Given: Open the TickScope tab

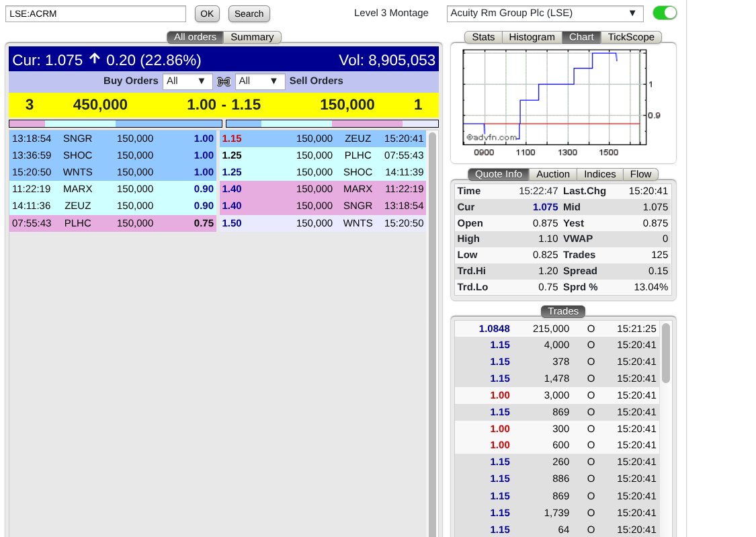Looking at the screenshot, I should pyautogui.click(x=631, y=37).
